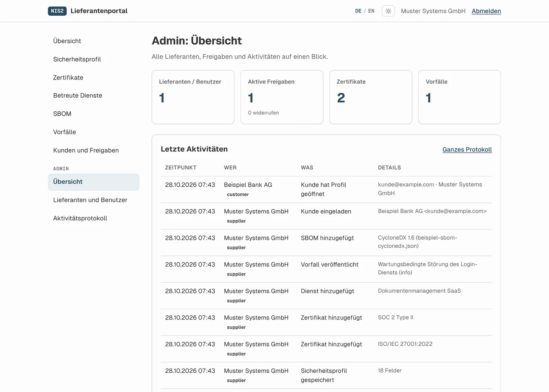The width and height of the screenshot is (549, 392).
Task: Switch language to EN
Action: pos(371,11)
